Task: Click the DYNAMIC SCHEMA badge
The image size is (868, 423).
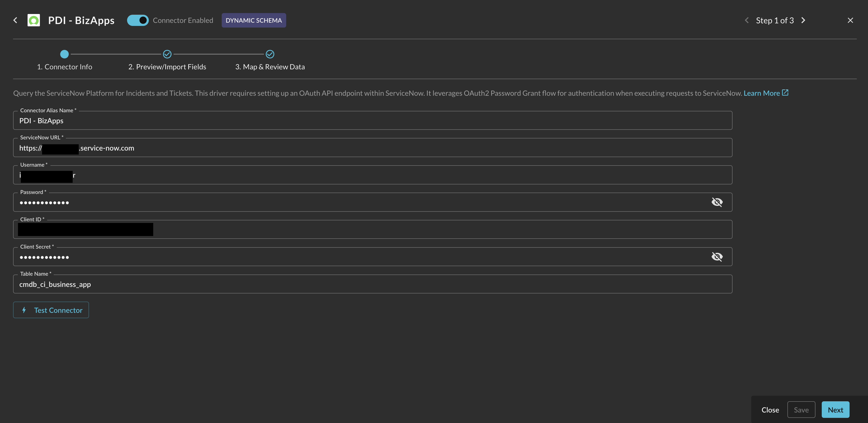Action: pos(254,20)
